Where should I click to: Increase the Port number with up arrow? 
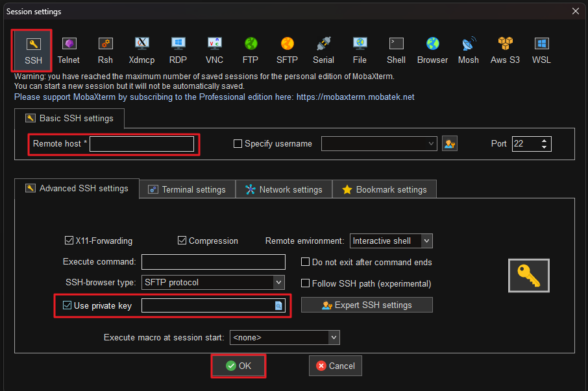544,141
